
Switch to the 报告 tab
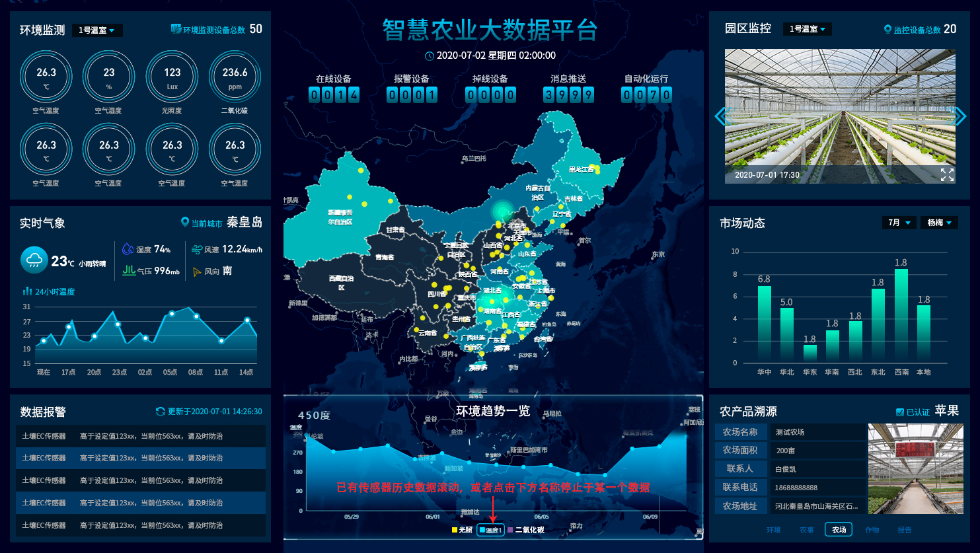pos(905,530)
